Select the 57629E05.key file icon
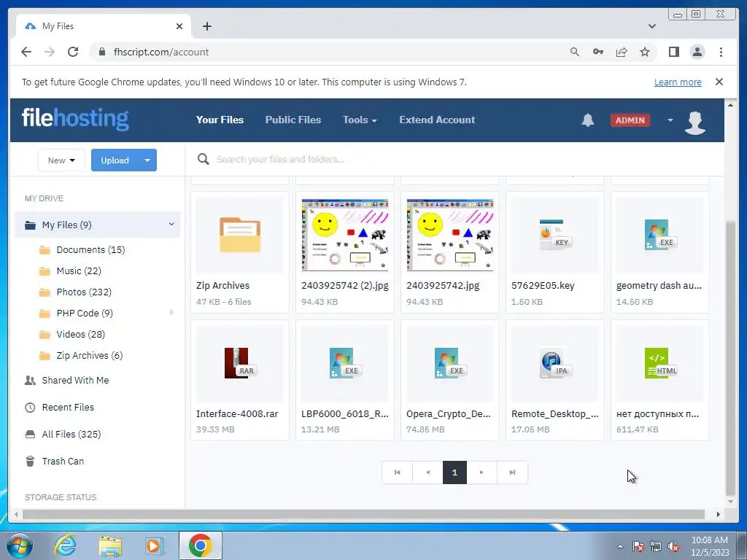Screen dimensions: 747x560 tap(555, 235)
